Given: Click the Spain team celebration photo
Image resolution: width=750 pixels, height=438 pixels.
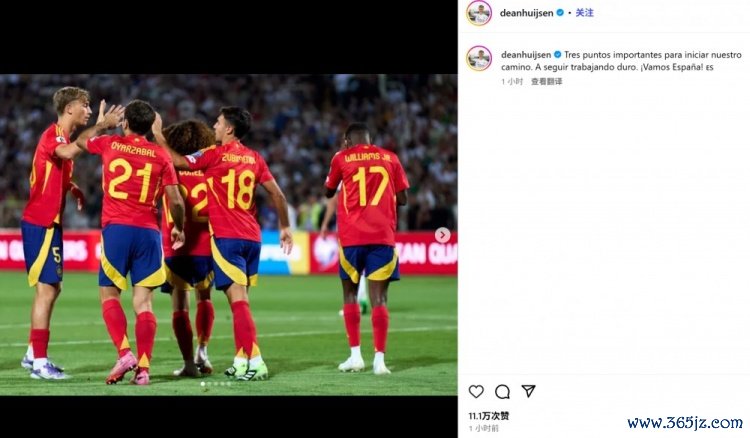Looking at the screenshot, I should 229,234.
